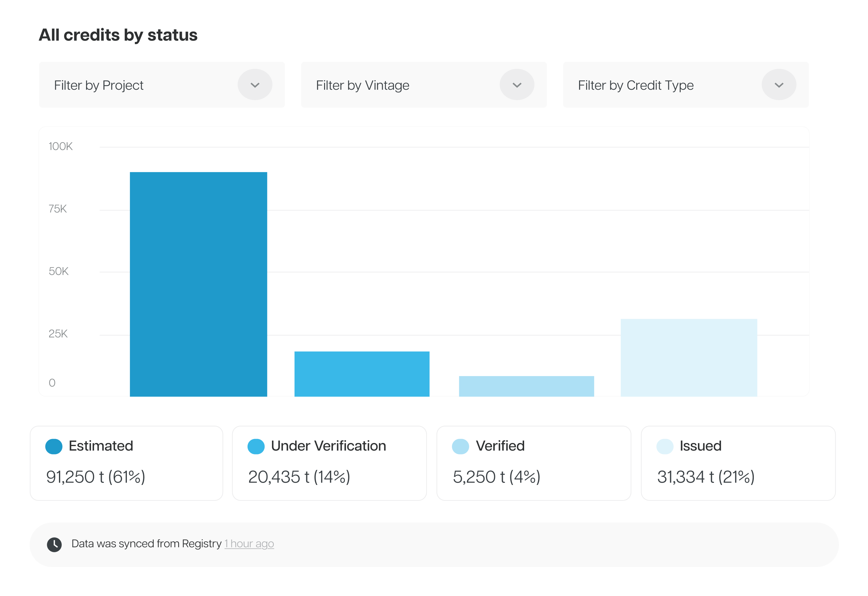Click the Under Verification bar in chart
This screenshot has height=596, width=868.
pyautogui.click(x=362, y=374)
